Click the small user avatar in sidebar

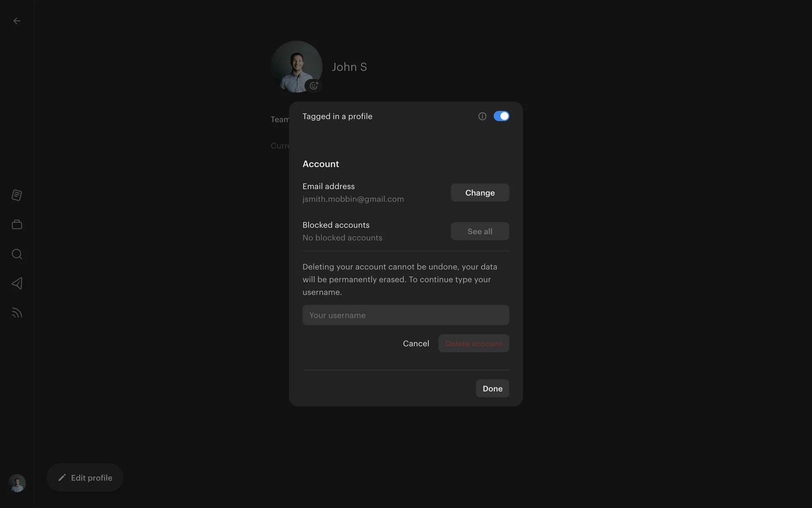(x=17, y=483)
